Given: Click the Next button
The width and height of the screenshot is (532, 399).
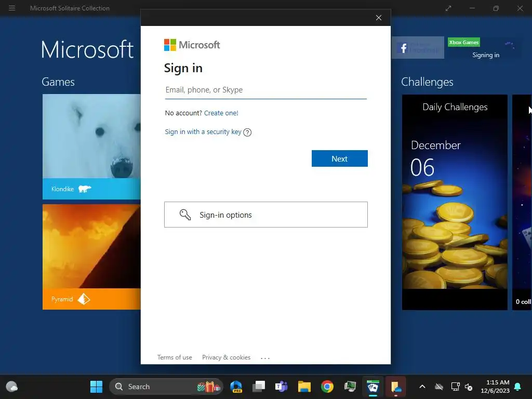Looking at the screenshot, I should click(340, 158).
